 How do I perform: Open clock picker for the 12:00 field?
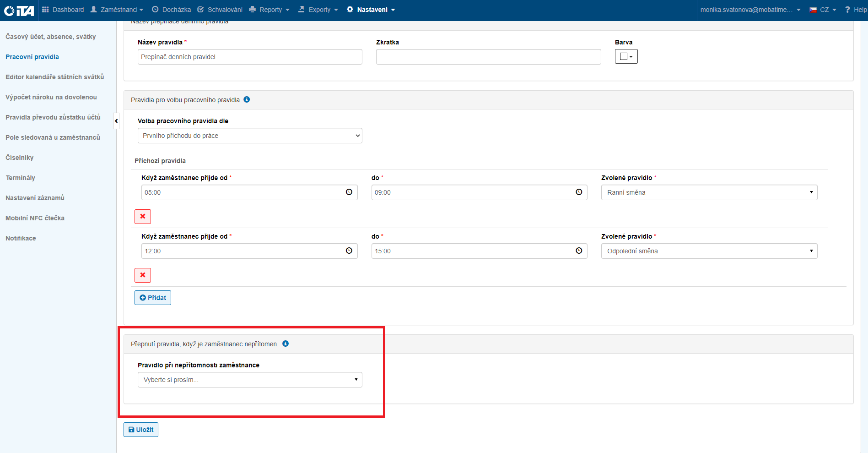[x=349, y=251]
